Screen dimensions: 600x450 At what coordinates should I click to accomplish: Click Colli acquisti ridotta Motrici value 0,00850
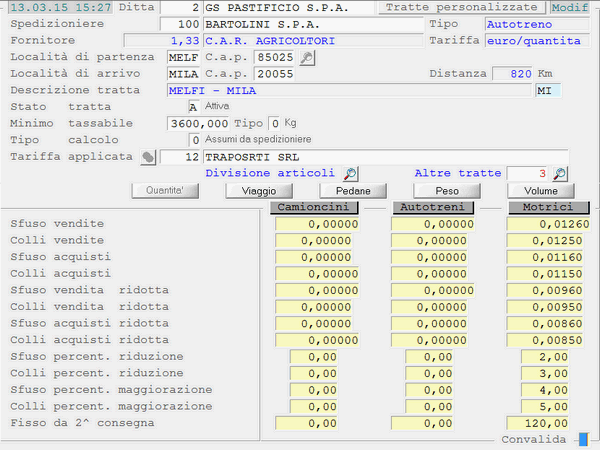[545, 340]
